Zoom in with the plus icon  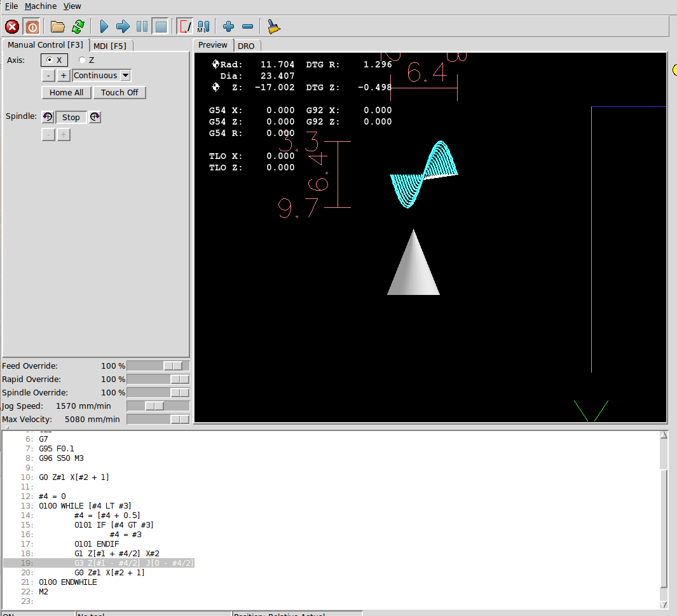coord(228,27)
